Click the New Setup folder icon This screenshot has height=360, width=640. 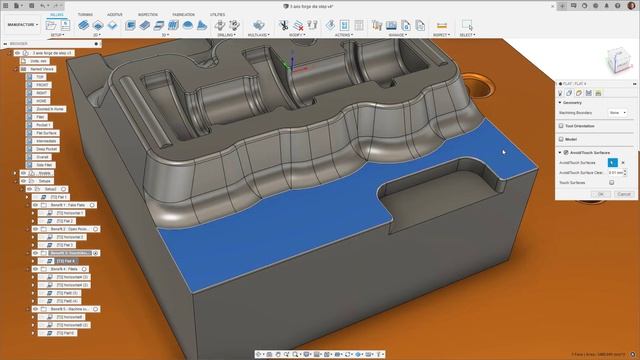pos(51,25)
